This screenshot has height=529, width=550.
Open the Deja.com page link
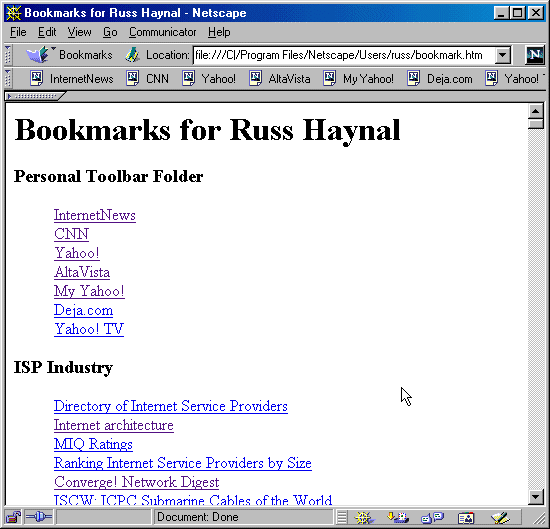click(x=83, y=310)
